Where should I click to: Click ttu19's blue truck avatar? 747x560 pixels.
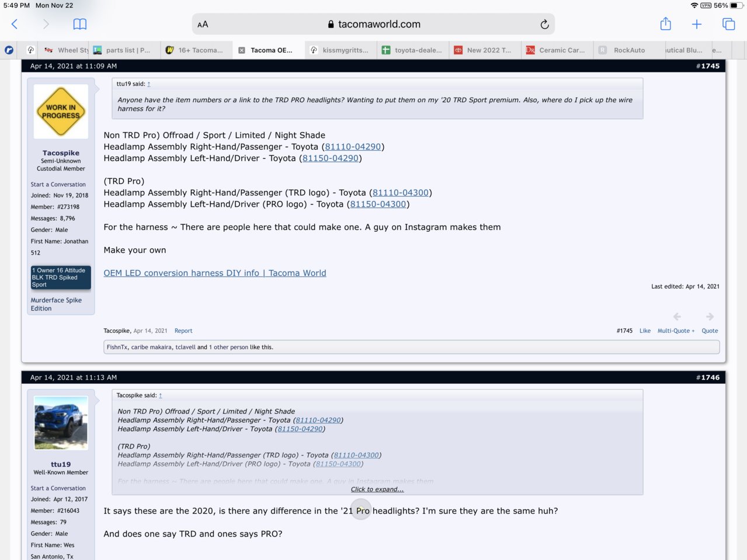61,423
